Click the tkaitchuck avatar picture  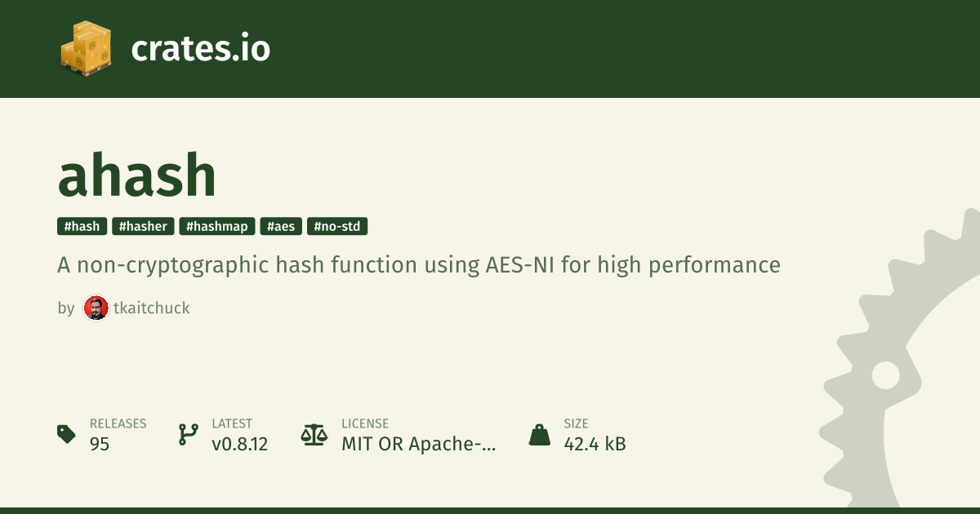coord(96,308)
